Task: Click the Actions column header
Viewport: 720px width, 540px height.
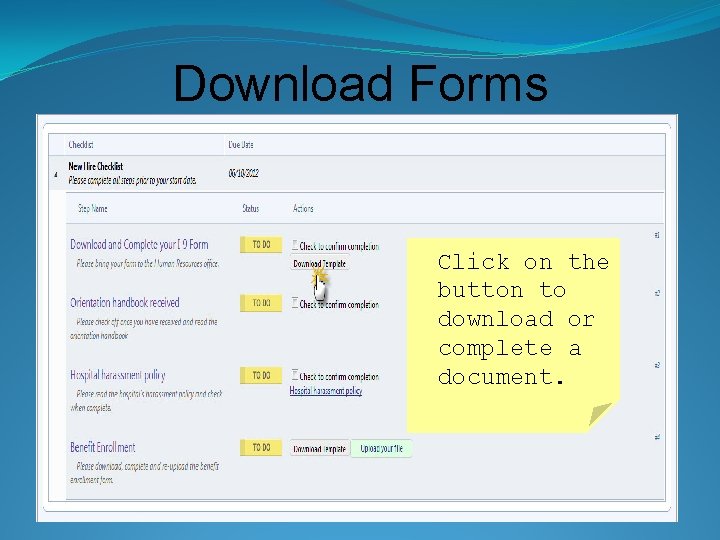Action: (303, 208)
